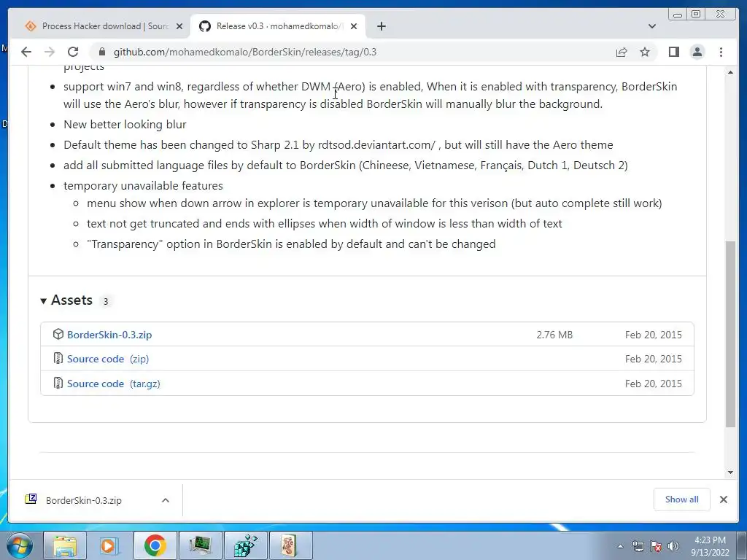Open the taskbar clock showing 4:23 PM

pyautogui.click(x=710, y=546)
